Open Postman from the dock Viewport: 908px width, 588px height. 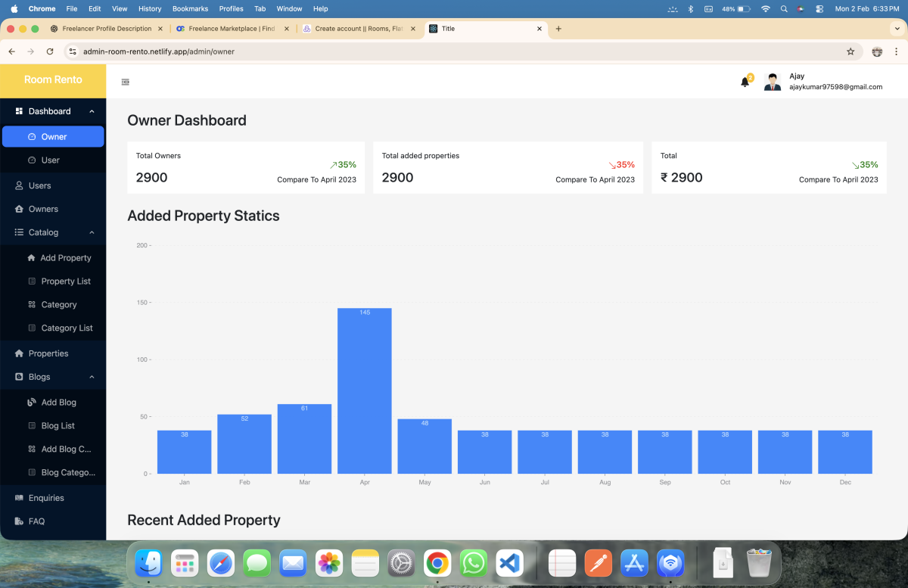coord(599,563)
